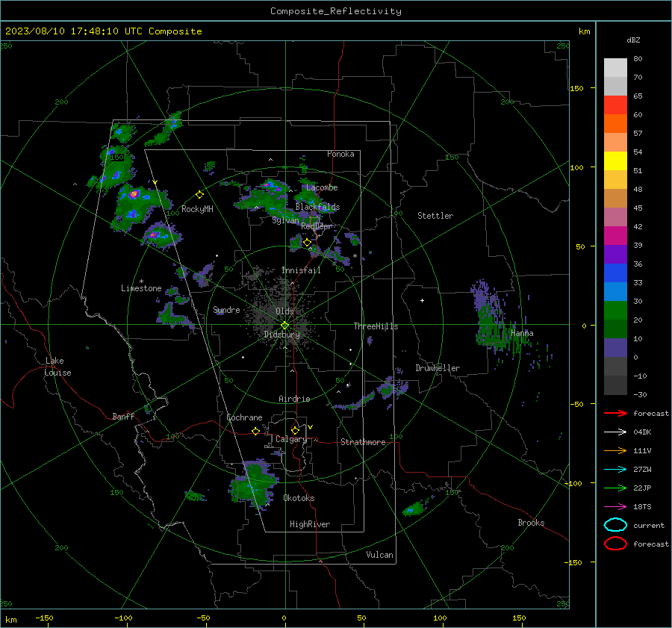This screenshot has height=628, width=672.
Task: Pick the light blue 30–33 dBZ swatch
Action: pyautogui.click(x=615, y=292)
